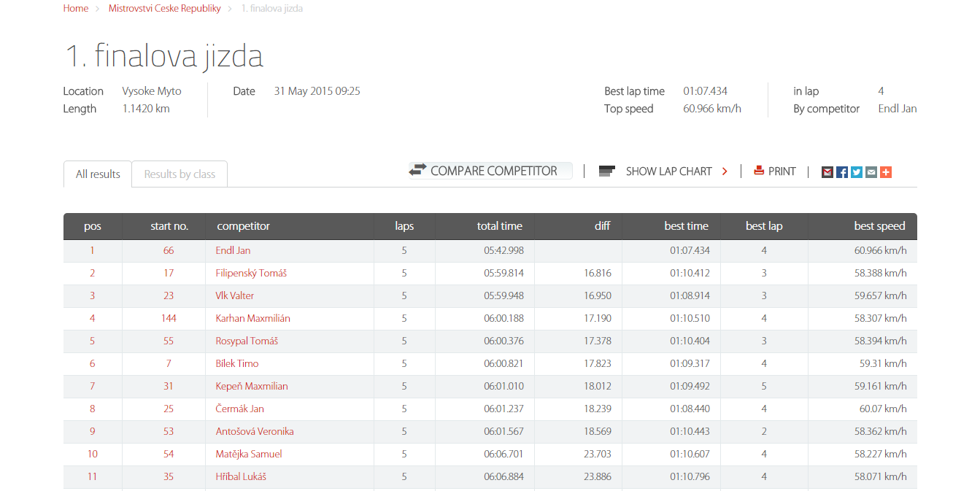The height and width of the screenshot is (491, 980).
Task: Share results on Twitter
Action: pyautogui.click(x=856, y=172)
